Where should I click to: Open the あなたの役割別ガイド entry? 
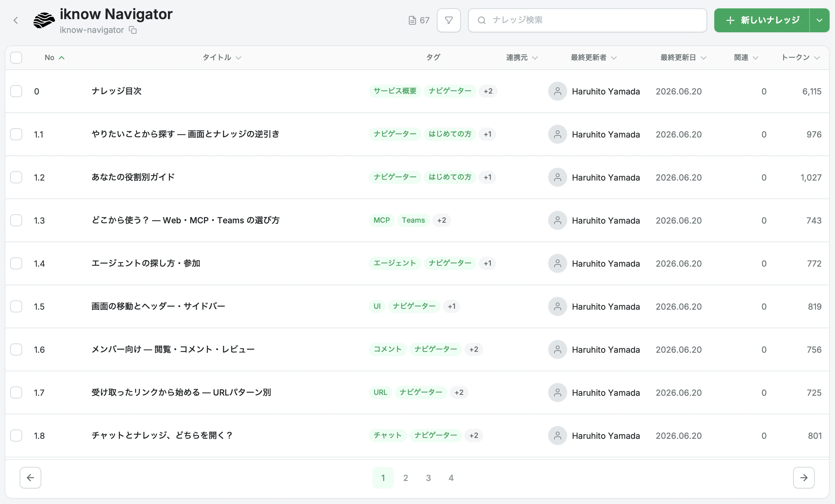coord(133,177)
